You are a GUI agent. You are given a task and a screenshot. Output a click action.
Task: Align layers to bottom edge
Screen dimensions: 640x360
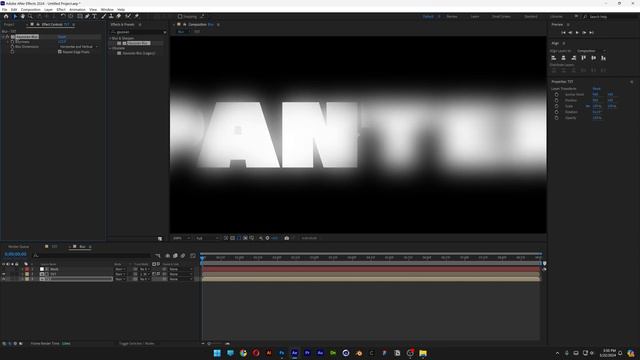(603, 58)
